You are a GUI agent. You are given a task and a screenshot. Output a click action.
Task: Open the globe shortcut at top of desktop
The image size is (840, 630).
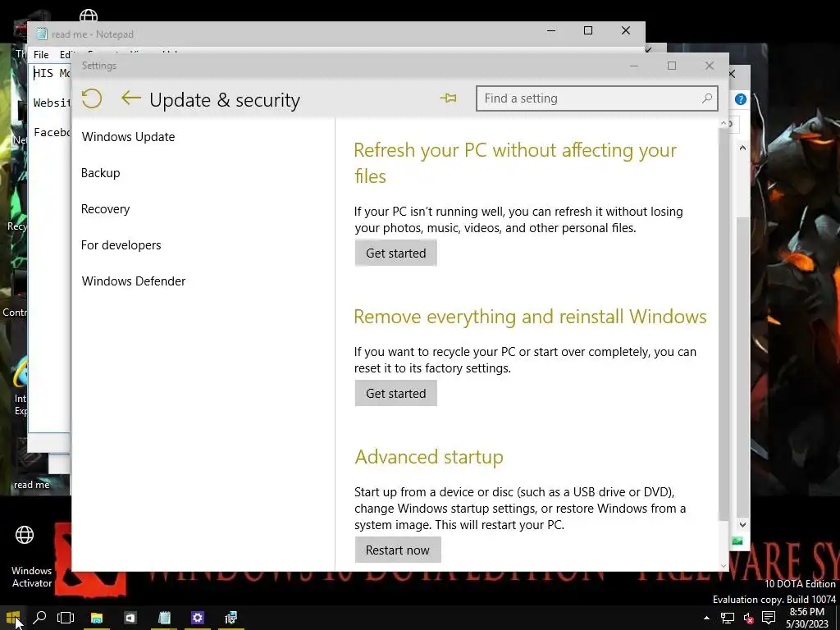coord(89,15)
